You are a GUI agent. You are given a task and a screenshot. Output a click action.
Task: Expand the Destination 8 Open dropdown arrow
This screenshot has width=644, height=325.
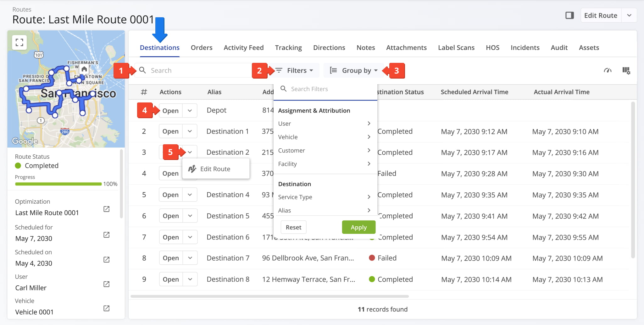tap(190, 279)
